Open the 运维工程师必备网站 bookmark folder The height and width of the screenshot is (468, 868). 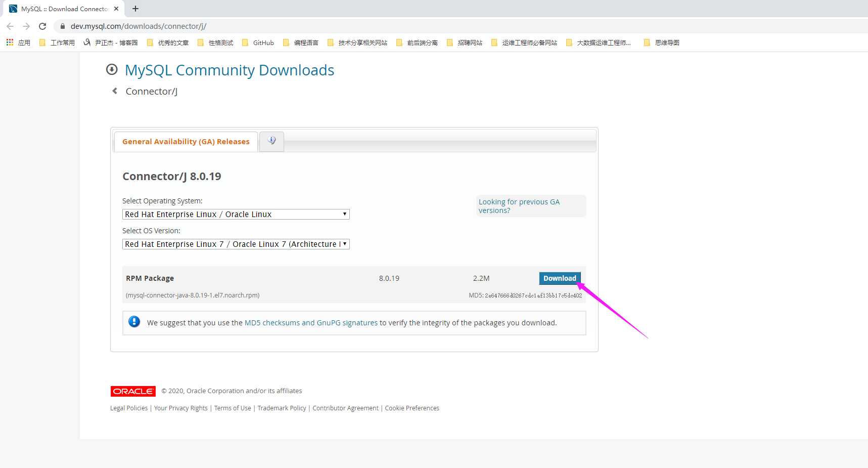pos(524,42)
